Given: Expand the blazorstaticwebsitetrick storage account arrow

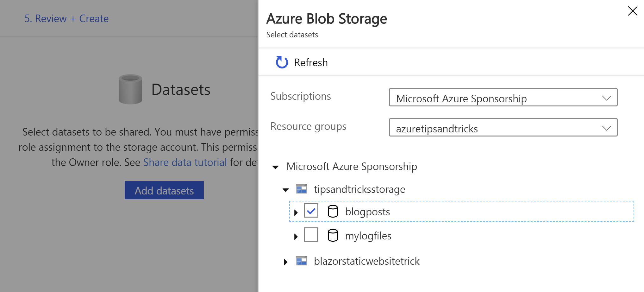Looking at the screenshot, I should [x=286, y=262].
